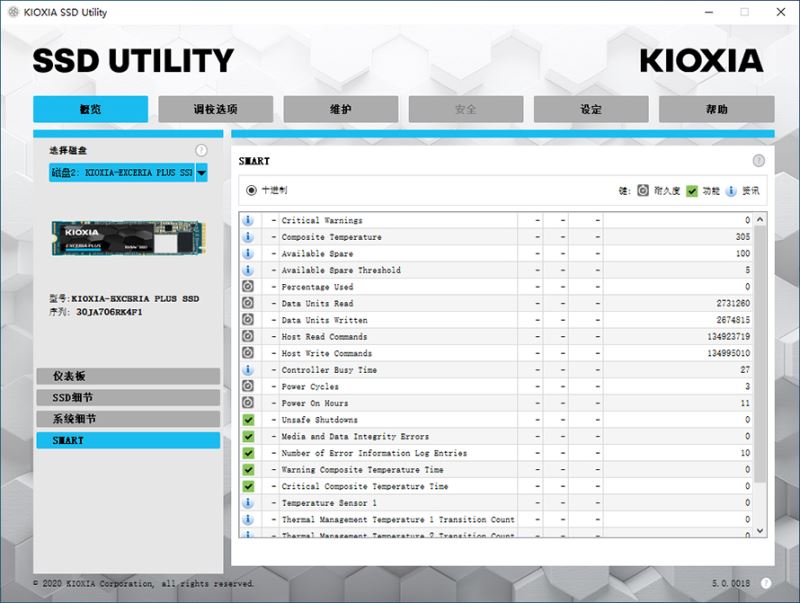Click the help icon in SMART panel header
The width and height of the screenshot is (800, 603).
coord(759,161)
